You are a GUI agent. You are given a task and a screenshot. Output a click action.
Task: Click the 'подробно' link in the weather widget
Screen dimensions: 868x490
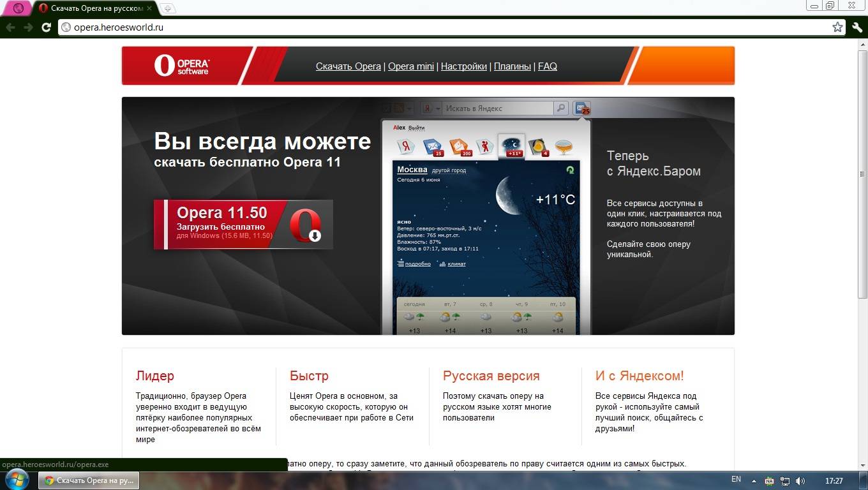pyautogui.click(x=417, y=264)
